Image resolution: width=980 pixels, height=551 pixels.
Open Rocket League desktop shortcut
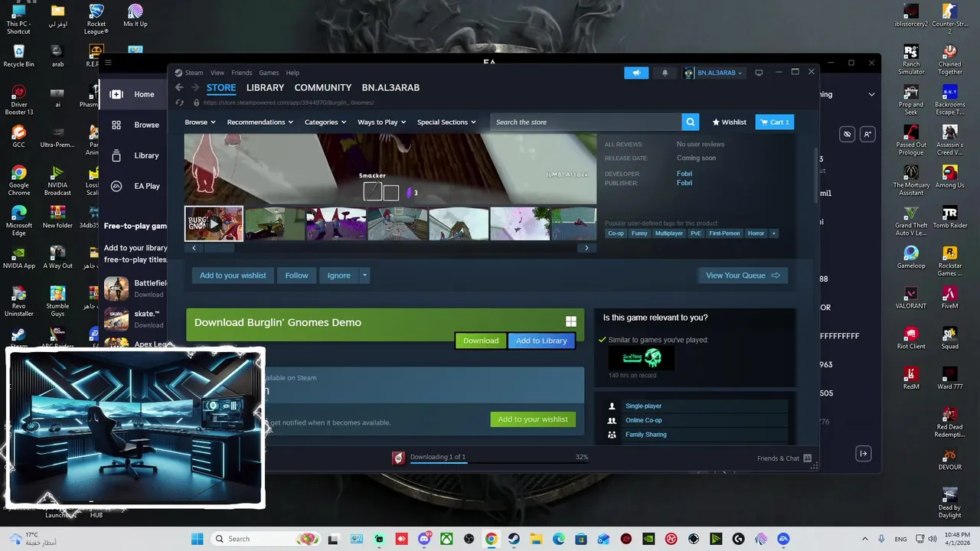96,19
